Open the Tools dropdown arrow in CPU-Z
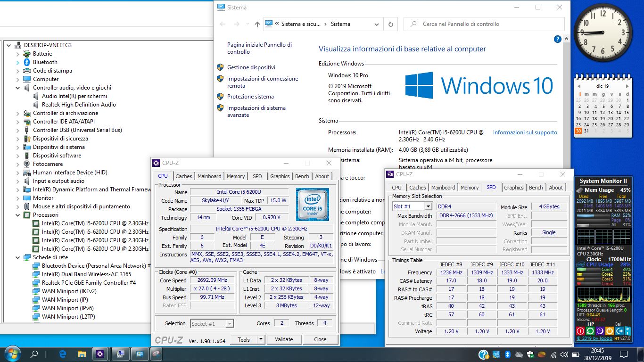Screen dimensions: 644x362 [260, 339]
